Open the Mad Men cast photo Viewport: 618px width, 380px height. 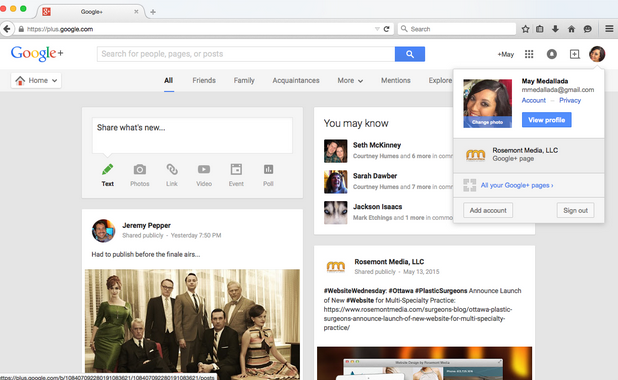point(192,322)
